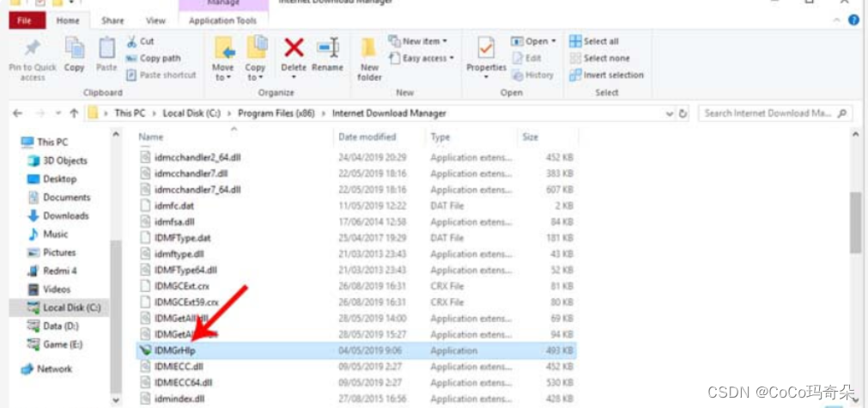Click the blue Help question mark icon
This screenshot has height=408, width=868.
tap(854, 20)
